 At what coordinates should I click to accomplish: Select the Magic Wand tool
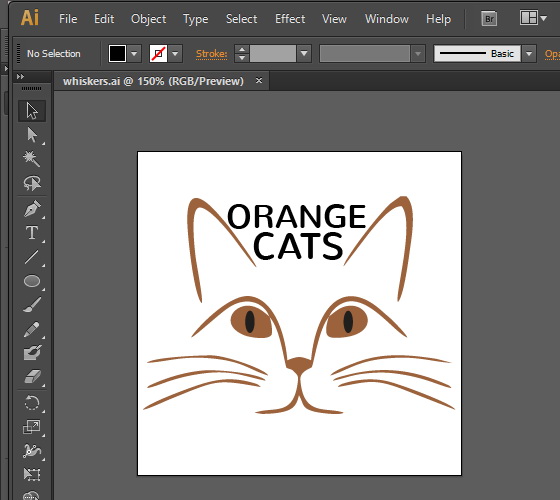pyautogui.click(x=32, y=159)
